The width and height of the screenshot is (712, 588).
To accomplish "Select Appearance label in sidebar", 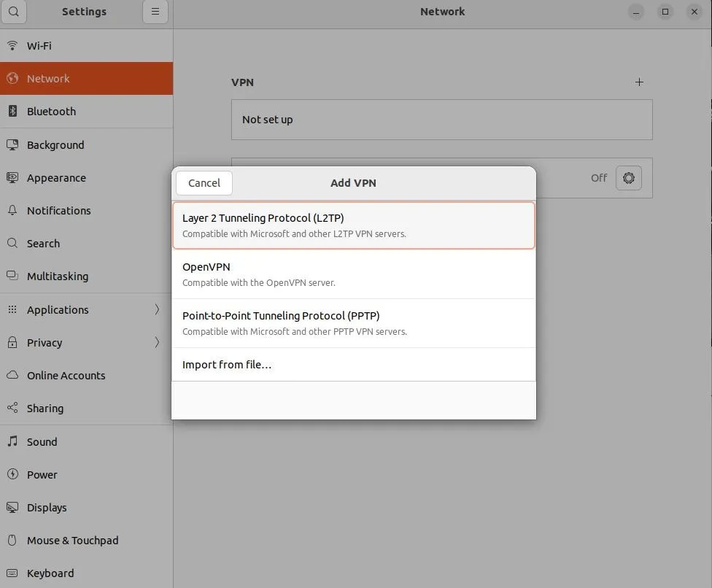I will pos(56,178).
